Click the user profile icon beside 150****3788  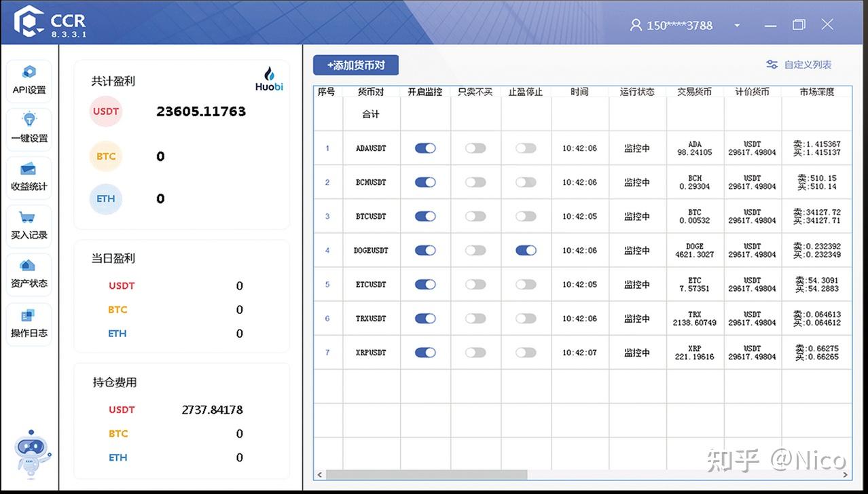pos(635,24)
